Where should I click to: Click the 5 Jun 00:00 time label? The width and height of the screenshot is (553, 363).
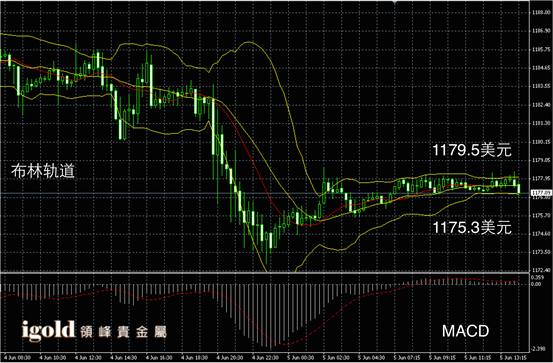click(300, 358)
